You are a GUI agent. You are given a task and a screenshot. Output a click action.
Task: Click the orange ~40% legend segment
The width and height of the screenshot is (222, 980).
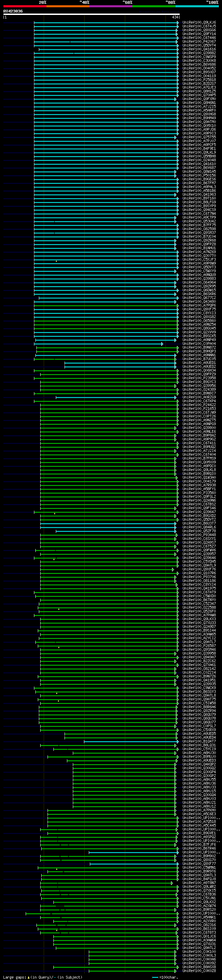pyautogui.click(x=68, y=6)
